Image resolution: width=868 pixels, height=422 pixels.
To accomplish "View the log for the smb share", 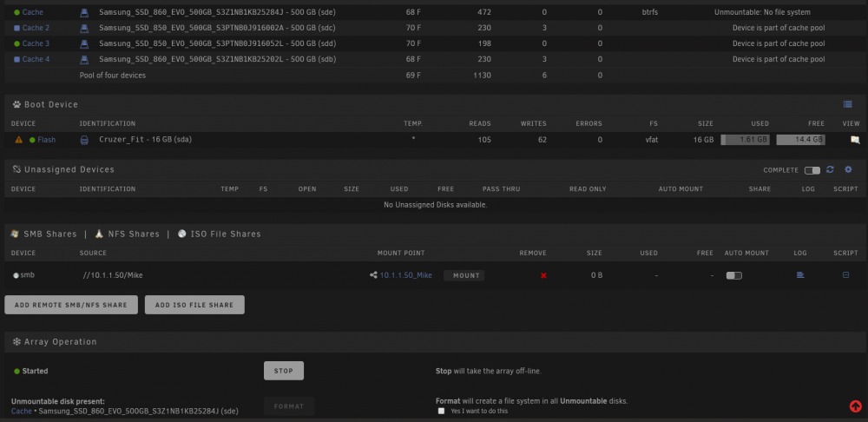I will pyautogui.click(x=800, y=274).
